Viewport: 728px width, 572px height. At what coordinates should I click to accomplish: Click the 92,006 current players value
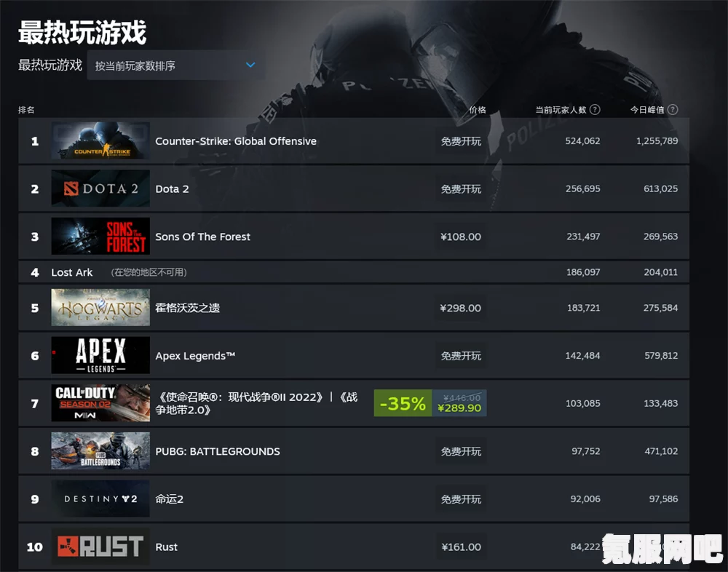(585, 498)
